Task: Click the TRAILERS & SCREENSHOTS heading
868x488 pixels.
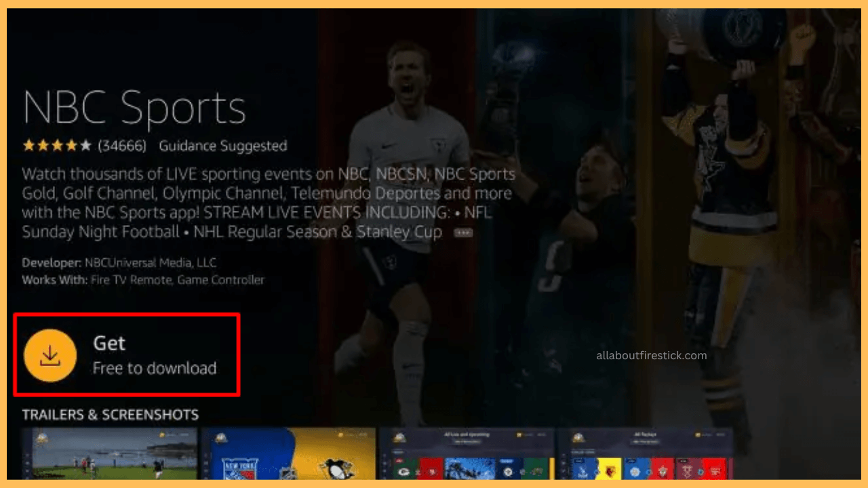Action: 110,414
